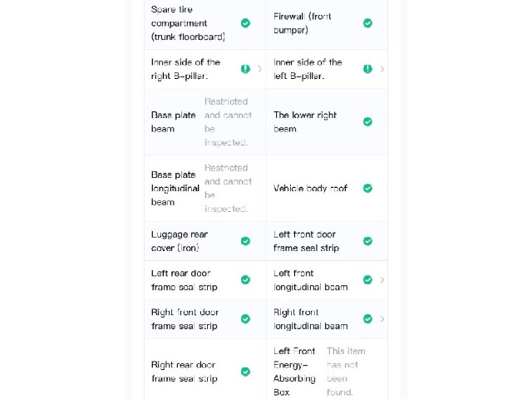Click check icon for Right rear door frame seal strip
This screenshot has width=532, height=399.
tap(245, 372)
